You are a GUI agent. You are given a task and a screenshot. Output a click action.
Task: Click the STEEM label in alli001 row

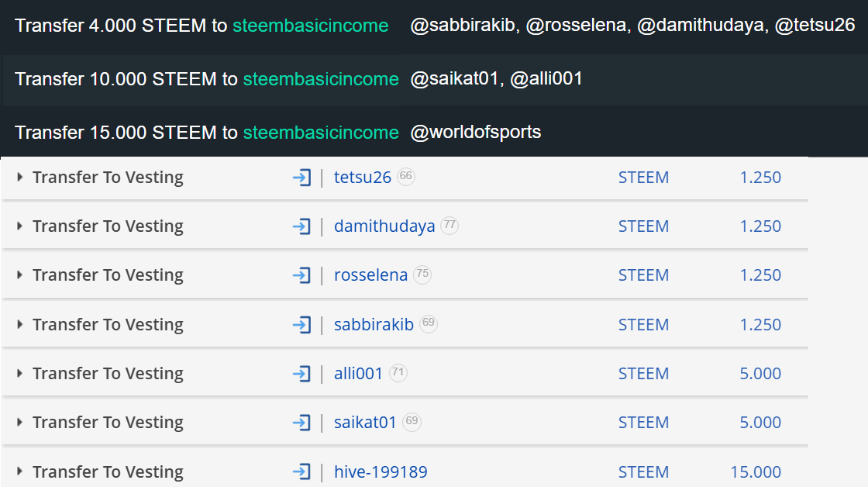pos(643,374)
